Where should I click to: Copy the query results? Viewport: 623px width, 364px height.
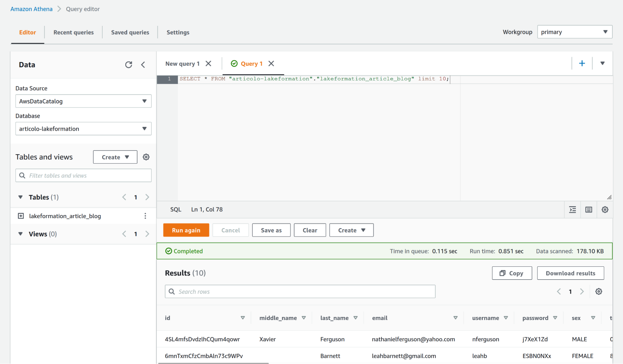click(x=512, y=273)
